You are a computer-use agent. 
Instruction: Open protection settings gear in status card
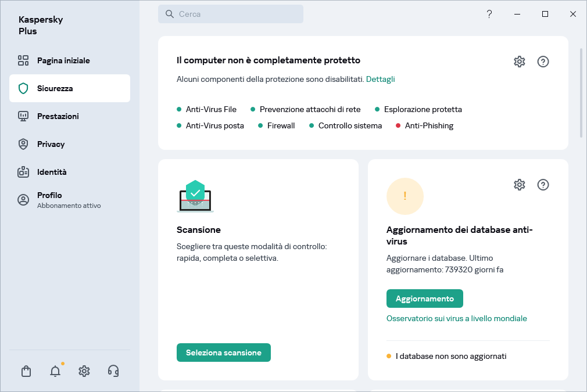[520, 62]
